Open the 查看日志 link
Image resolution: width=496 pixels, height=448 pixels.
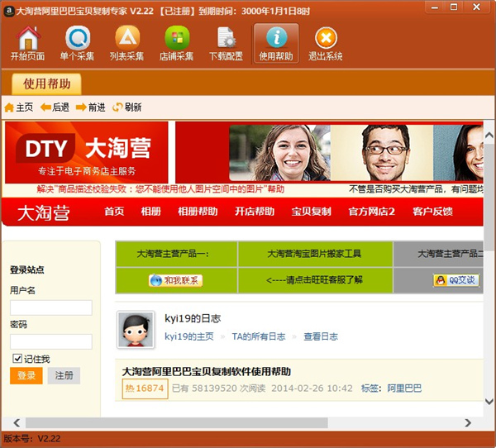pos(321,336)
